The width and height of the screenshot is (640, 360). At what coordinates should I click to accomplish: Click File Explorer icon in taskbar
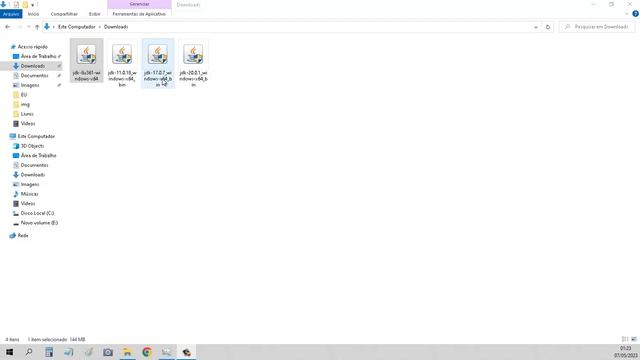point(127,352)
